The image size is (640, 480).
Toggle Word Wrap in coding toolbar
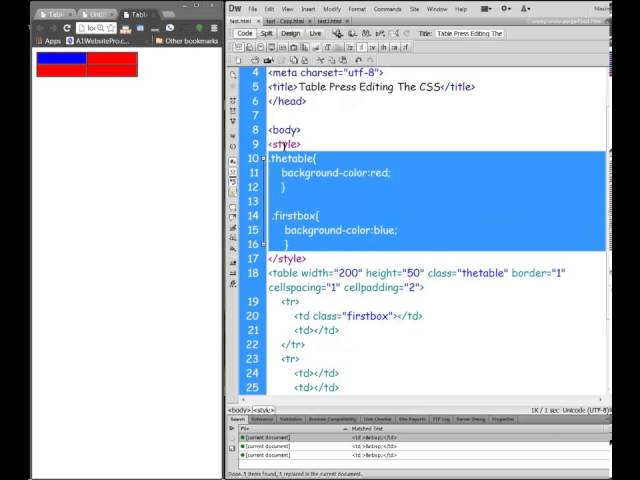click(233, 182)
